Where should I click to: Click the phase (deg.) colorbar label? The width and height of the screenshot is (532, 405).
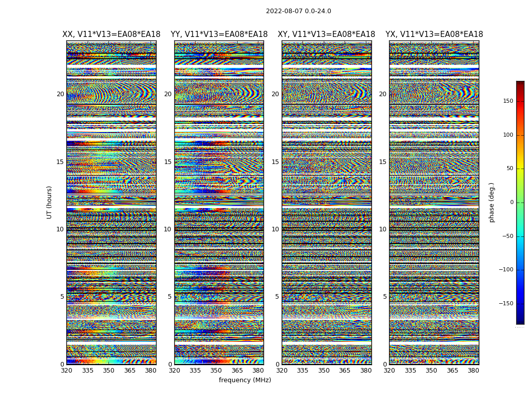pos(491,202)
